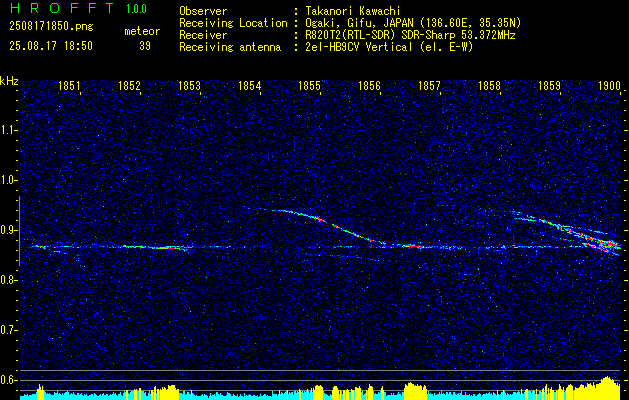
Task: Click receiver text R820T2(RTL-SDR) SDR-Sharp 53.372MHz
Action: coord(408,35)
